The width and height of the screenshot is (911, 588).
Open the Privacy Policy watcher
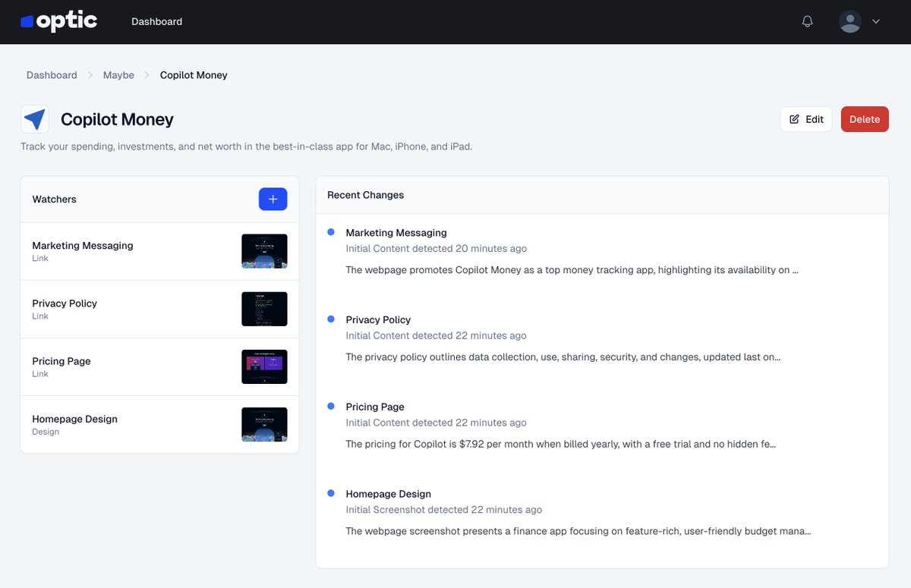159,309
